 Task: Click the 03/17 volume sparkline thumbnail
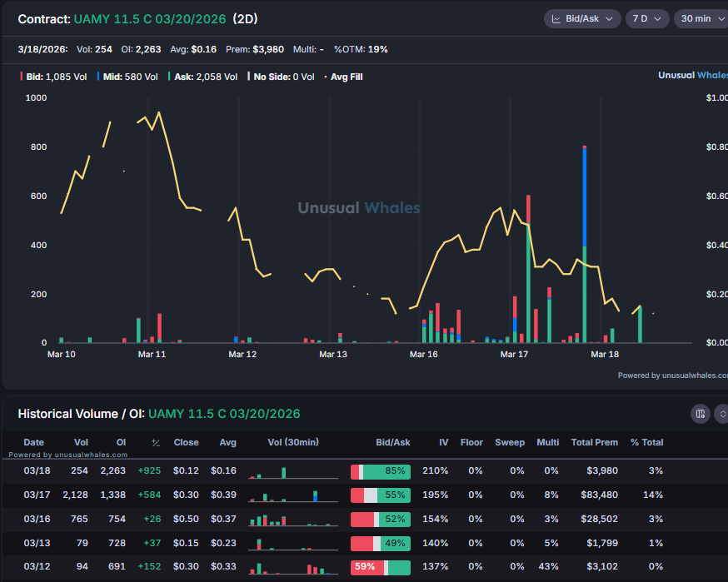pyautogui.click(x=293, y=496)
